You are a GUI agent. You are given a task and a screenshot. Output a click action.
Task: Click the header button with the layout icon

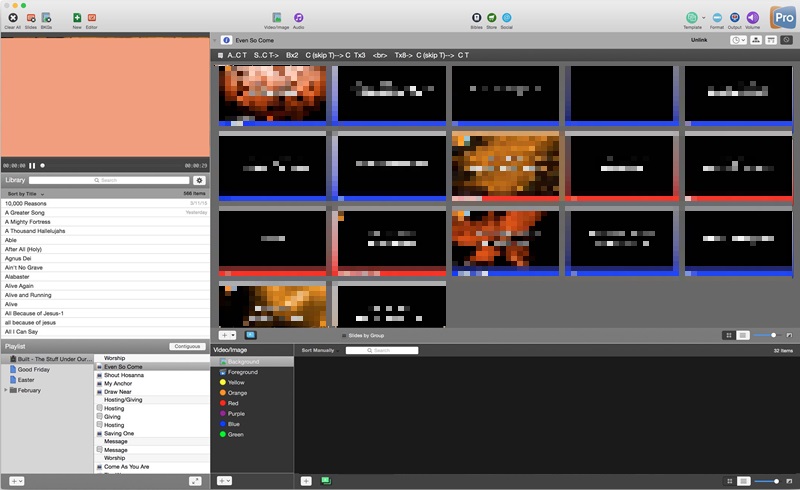pos(771,40)
